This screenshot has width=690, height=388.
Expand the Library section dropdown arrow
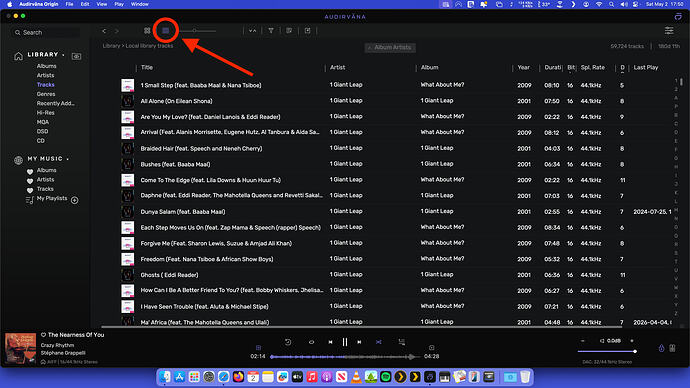[x=63, y=55]
